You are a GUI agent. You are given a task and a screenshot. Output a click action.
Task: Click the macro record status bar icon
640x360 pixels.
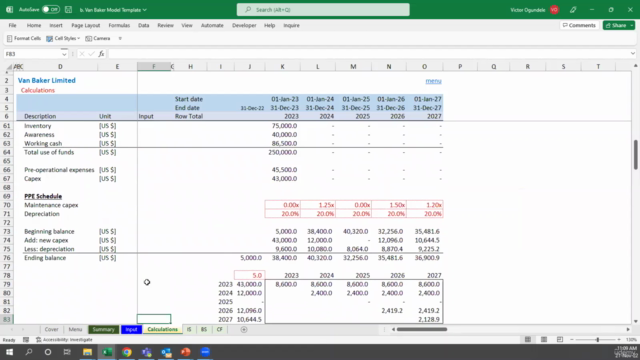(26, 340)
